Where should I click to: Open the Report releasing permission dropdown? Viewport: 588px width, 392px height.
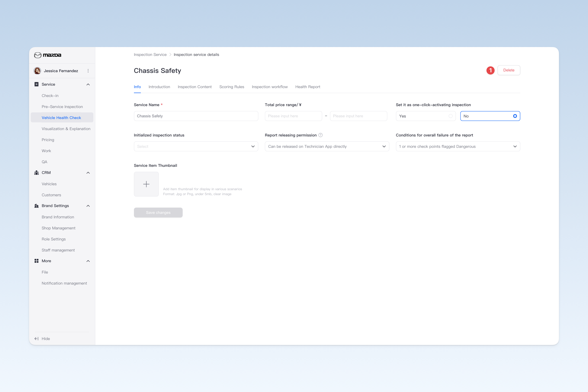[327, 146]
